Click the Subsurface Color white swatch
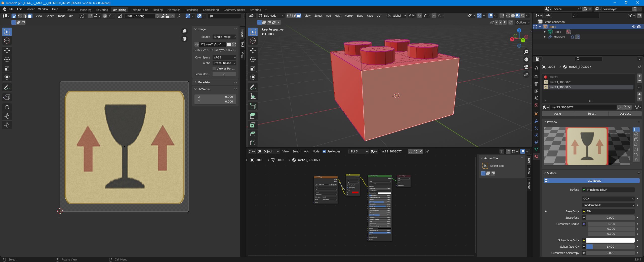The image size is (644, 262). click(611, 240)
